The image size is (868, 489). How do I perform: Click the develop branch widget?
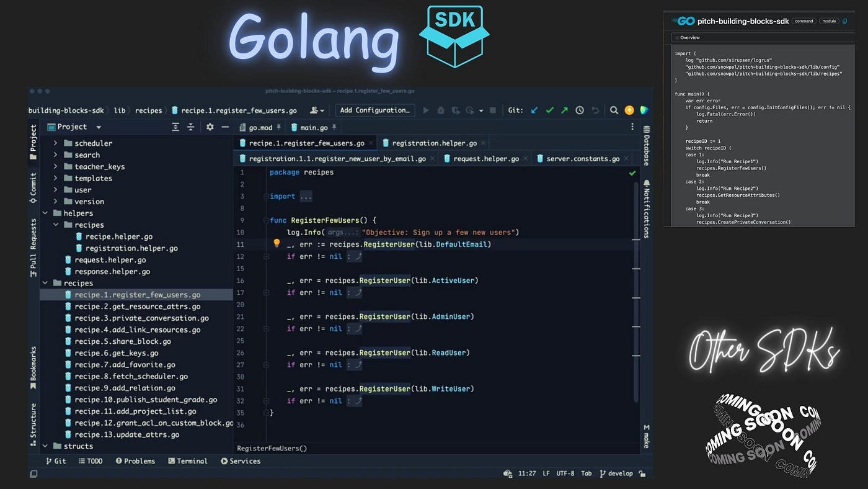(616, 473)
